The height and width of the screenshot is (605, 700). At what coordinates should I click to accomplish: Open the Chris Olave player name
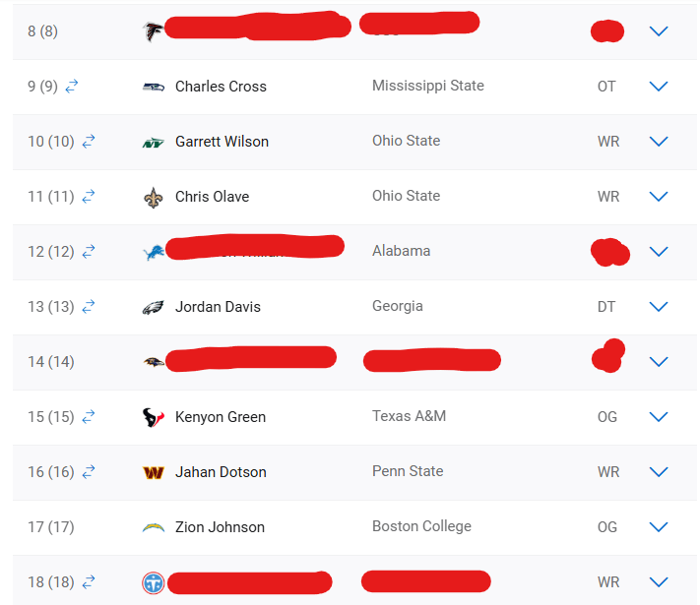pyautogui.click(x=212, y=197)
